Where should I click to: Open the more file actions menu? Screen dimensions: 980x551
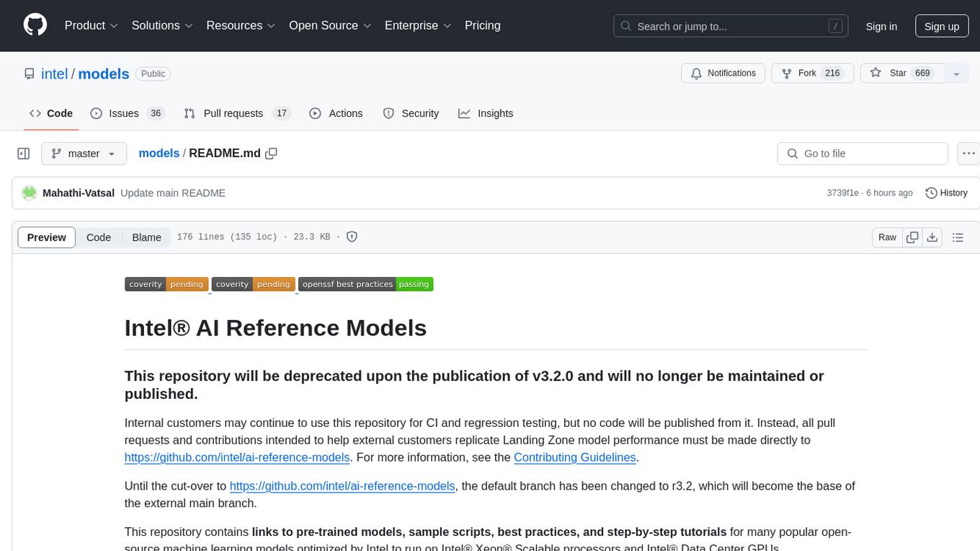(x=968, y=154)
